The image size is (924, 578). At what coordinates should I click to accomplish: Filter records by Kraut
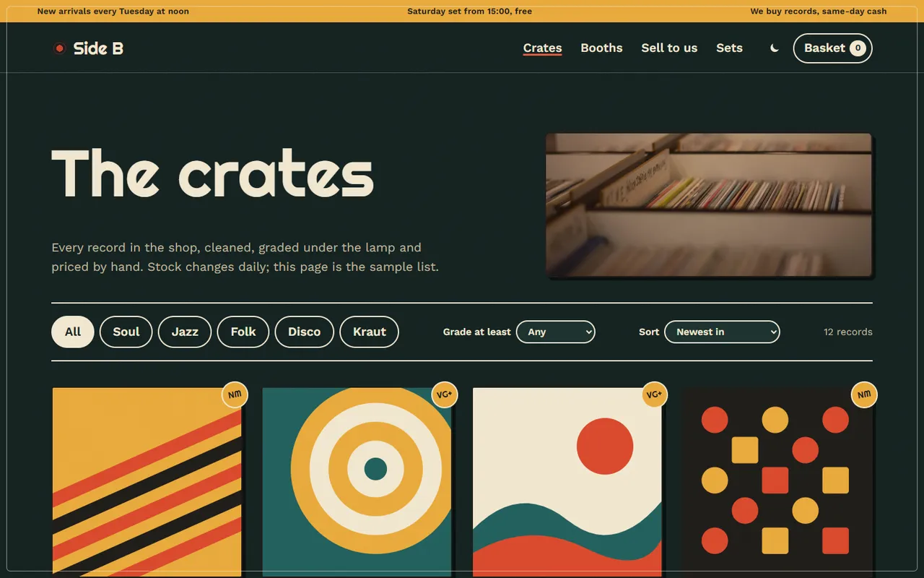369,332
